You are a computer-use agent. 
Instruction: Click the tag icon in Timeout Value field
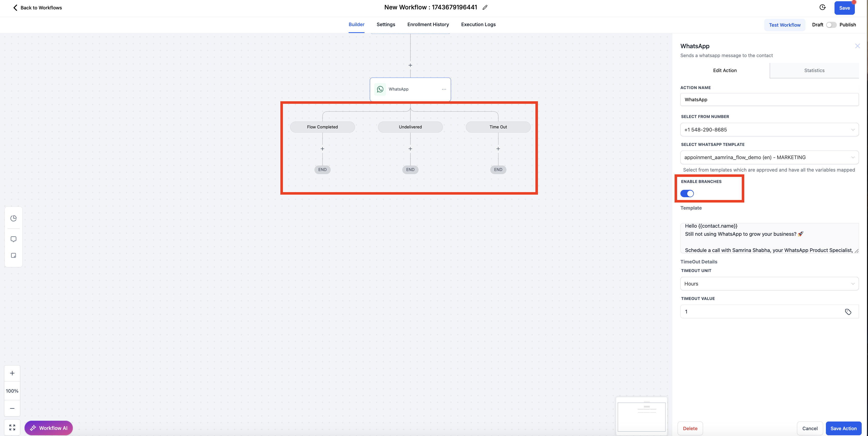pos(848,312)
